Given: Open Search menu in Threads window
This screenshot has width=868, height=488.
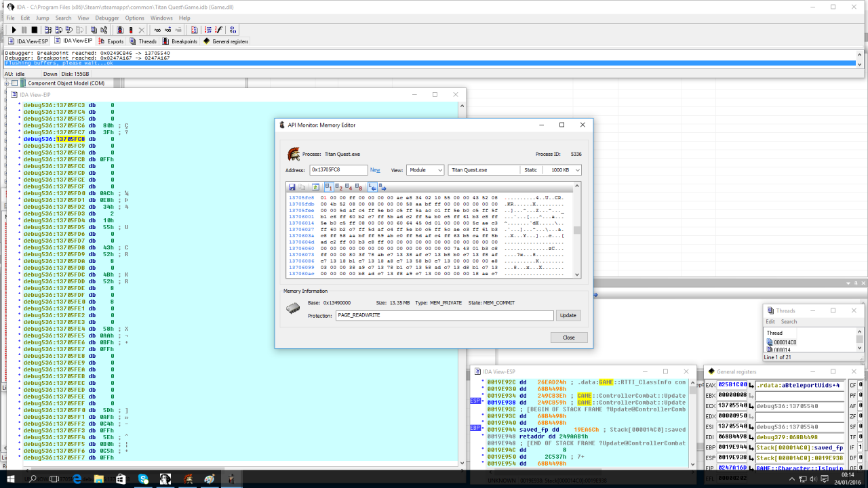Looking at the screenshot, I should click(789, 321).
